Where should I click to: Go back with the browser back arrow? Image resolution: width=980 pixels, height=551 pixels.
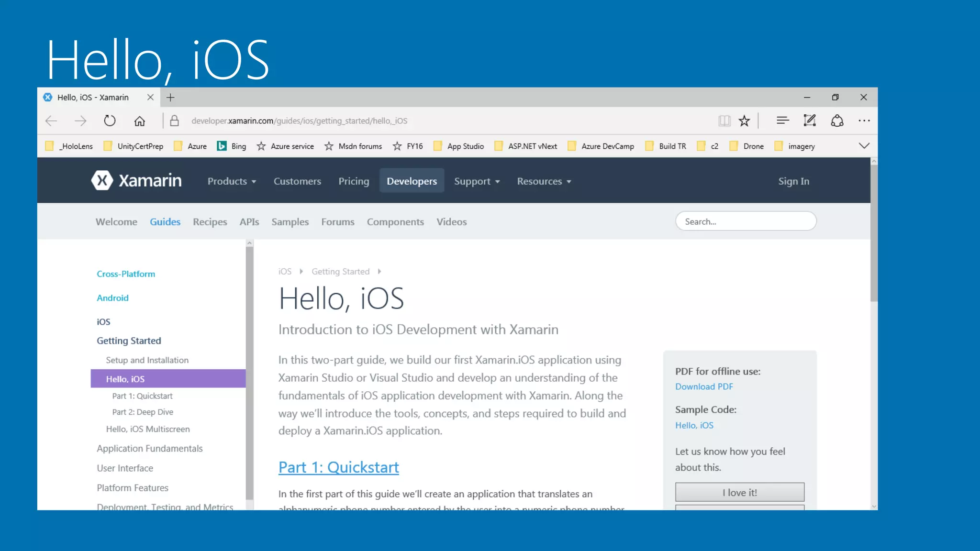[x=51, y=121]
